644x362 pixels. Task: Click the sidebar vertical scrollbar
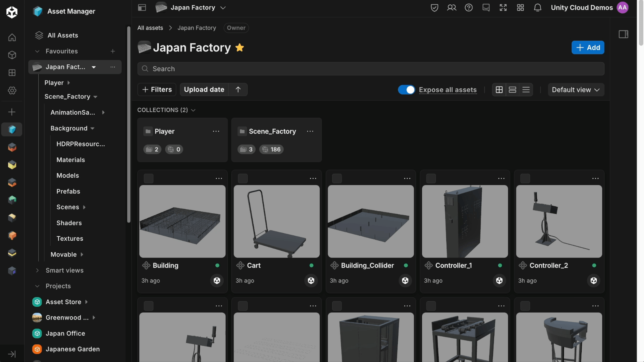pos(129,124)
